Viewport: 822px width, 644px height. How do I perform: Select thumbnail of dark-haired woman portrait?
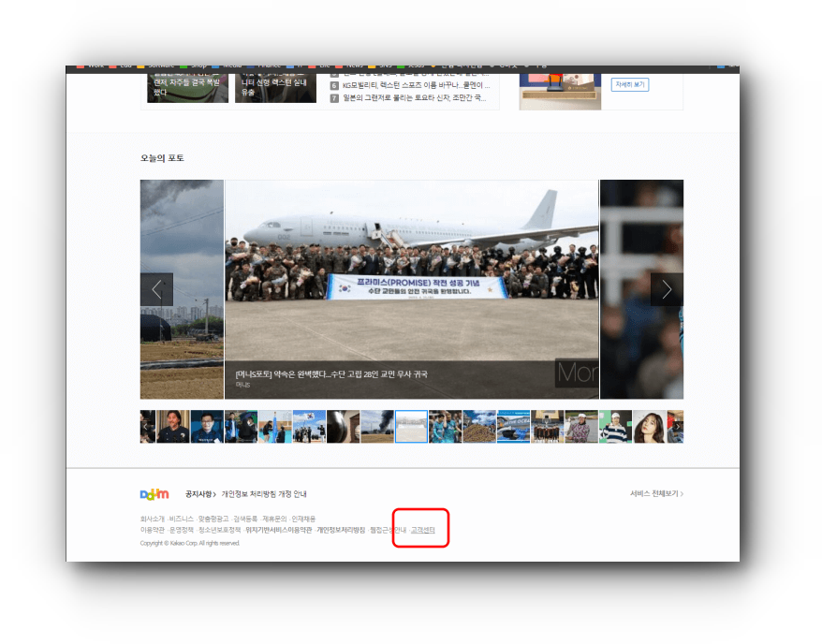(x=650, y=427)
